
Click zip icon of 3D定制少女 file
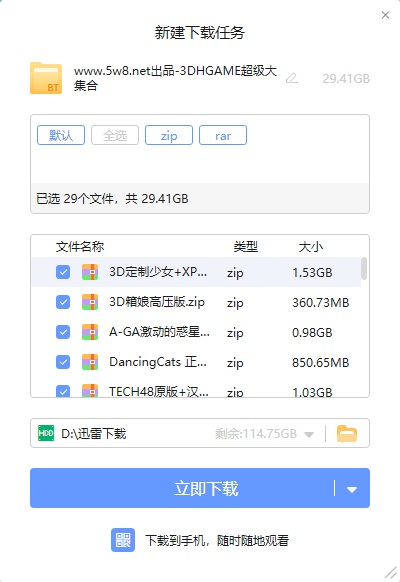[x=90, y=272]
